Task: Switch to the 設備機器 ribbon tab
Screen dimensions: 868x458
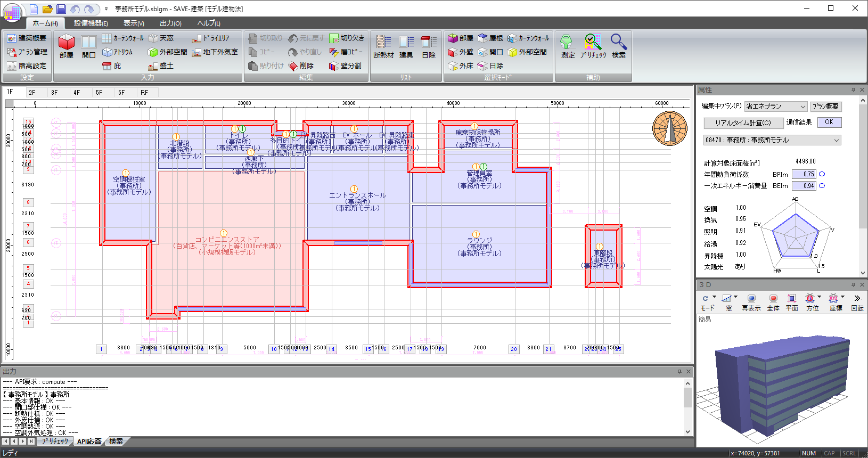Action: (x=91, y=23)
